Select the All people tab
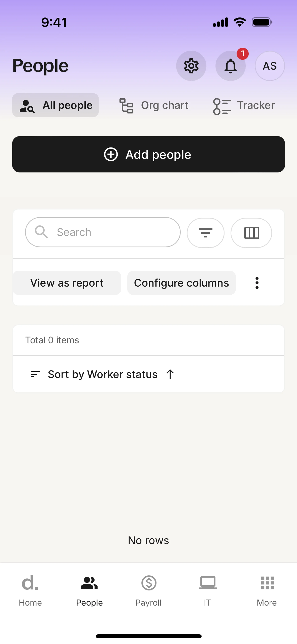The image size is (297, 644). 56,105
